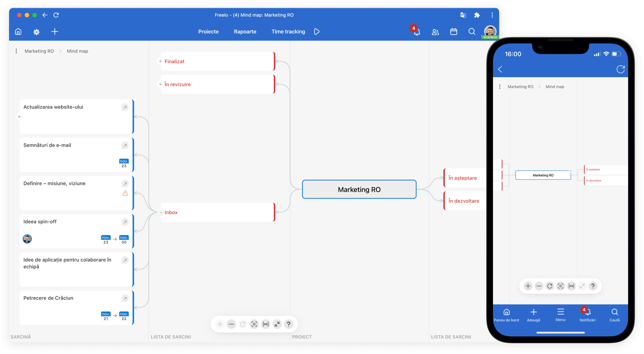
Task: Open phone breadcrumb options dots
Action: point(500,87)
